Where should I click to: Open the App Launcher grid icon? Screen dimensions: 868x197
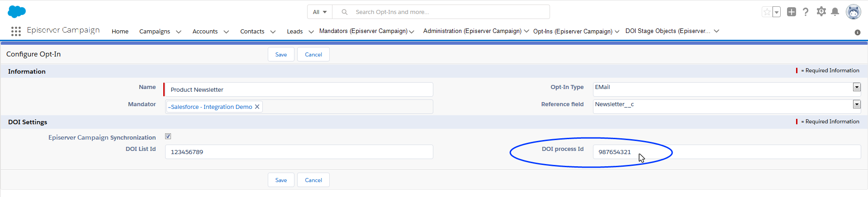tap(16, 31)
